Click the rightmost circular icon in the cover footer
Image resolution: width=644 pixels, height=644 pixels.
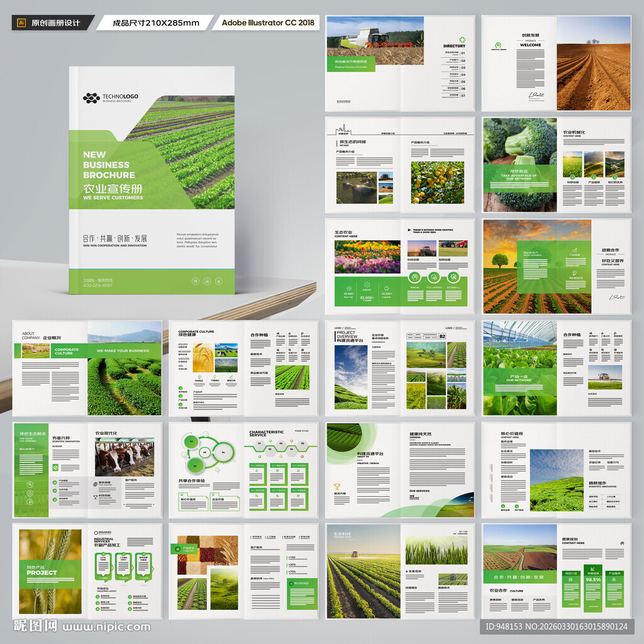point(219,281)
